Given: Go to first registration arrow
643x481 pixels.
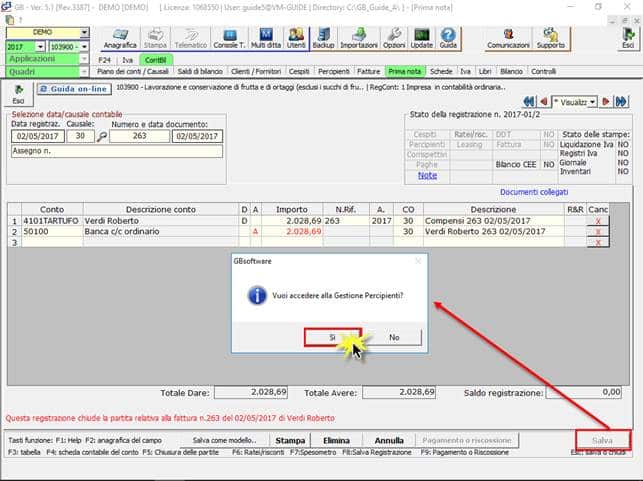Looking at the screenshot, I should click(529, 102).
